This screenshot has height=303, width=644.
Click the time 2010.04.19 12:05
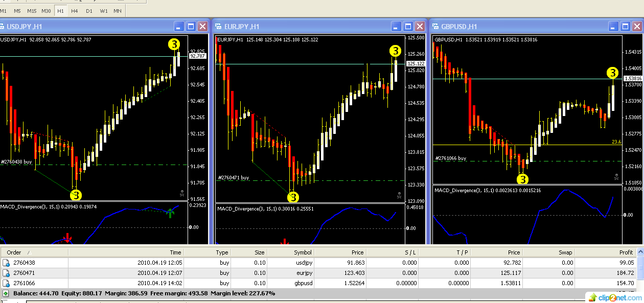point(159,263)
